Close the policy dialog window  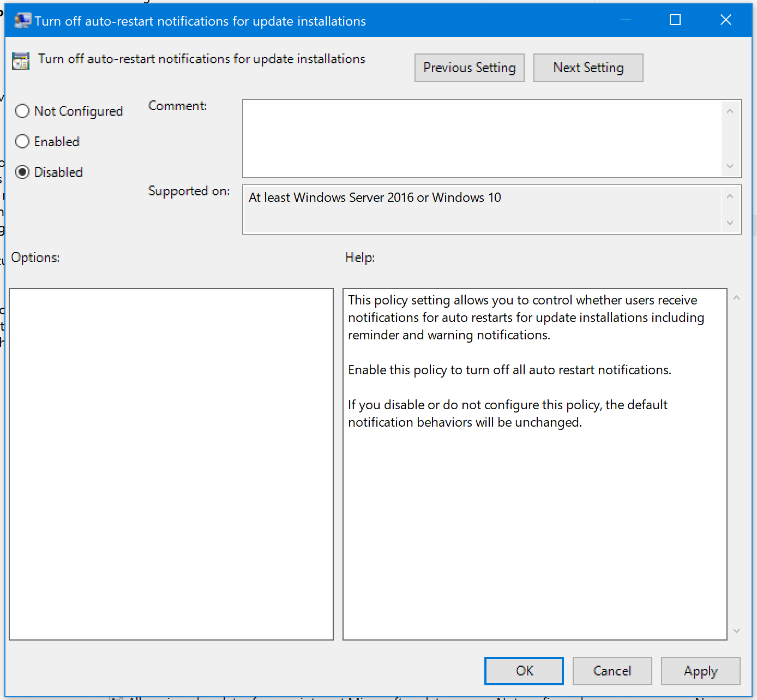pyautogui.click(x=725, y=20)
